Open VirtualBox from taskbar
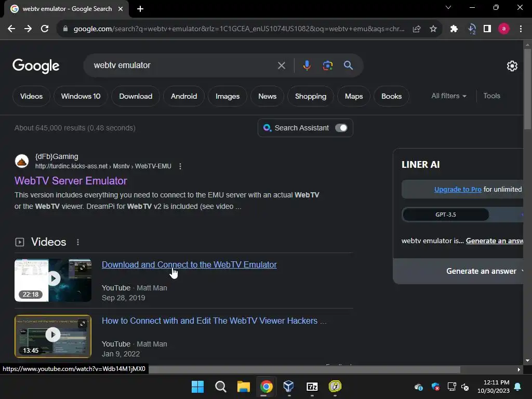This screenshot has width=532, height=399. [289, 387]
